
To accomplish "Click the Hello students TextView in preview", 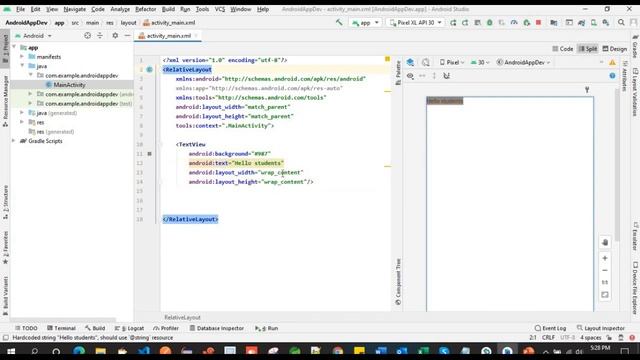I will [445, 101].
